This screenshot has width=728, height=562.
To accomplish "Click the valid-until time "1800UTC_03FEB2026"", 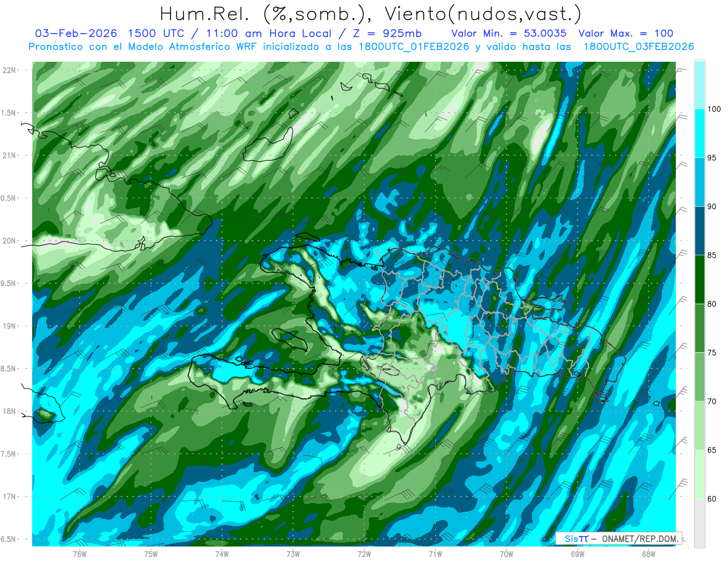I will click(638, 47).
